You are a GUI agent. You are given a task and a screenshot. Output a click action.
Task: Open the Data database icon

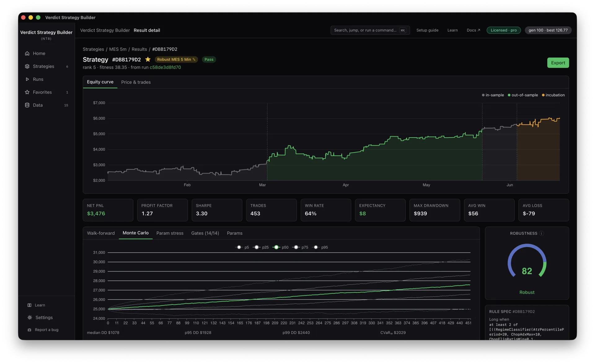tap(27, 105)
